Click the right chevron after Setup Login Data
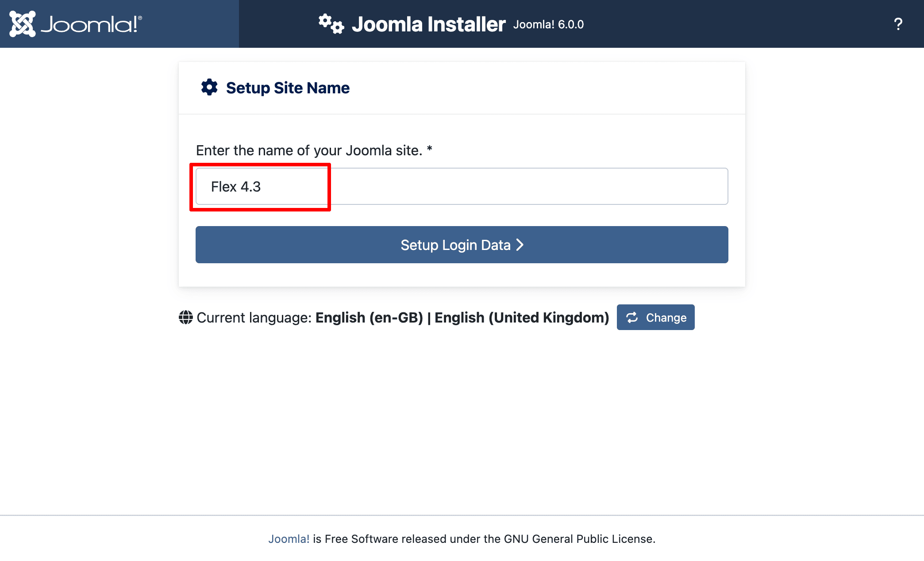924x561 pixels. [x=520, y=245]
